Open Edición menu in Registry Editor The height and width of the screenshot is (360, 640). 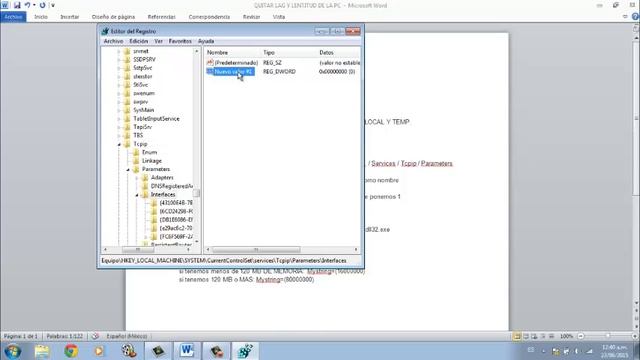[x=139, y=41]
